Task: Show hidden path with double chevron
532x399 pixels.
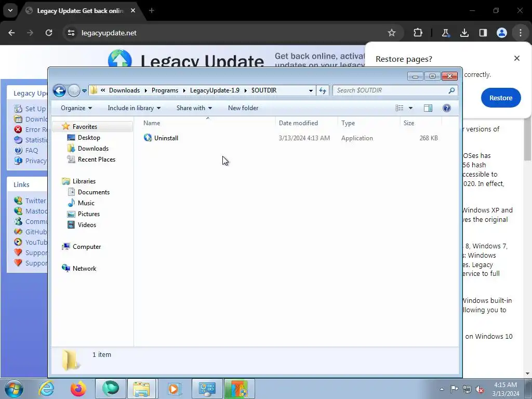Action: [103, 90]
